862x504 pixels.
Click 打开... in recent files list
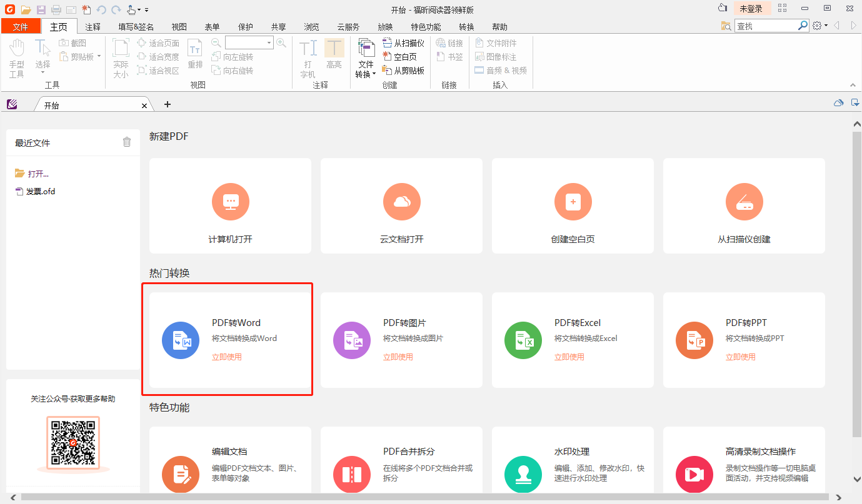[x=33, y=174]
